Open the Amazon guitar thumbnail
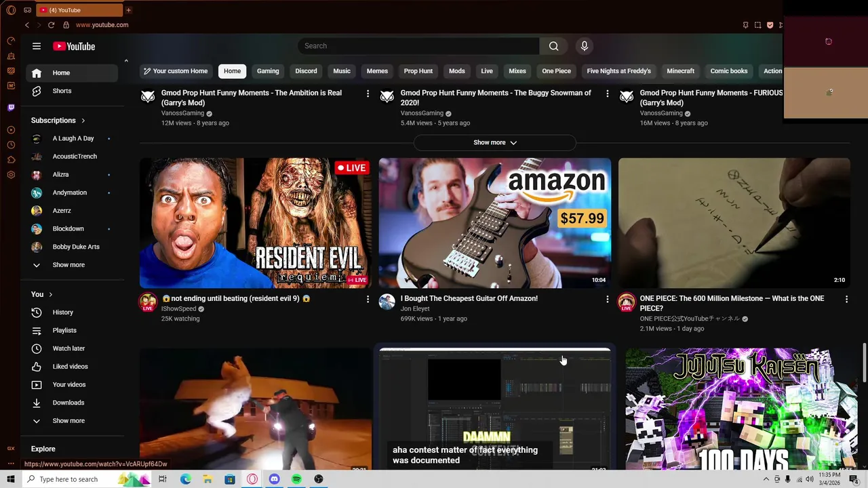The height and width of the screenshot is (488, 868). click(495, 223)
